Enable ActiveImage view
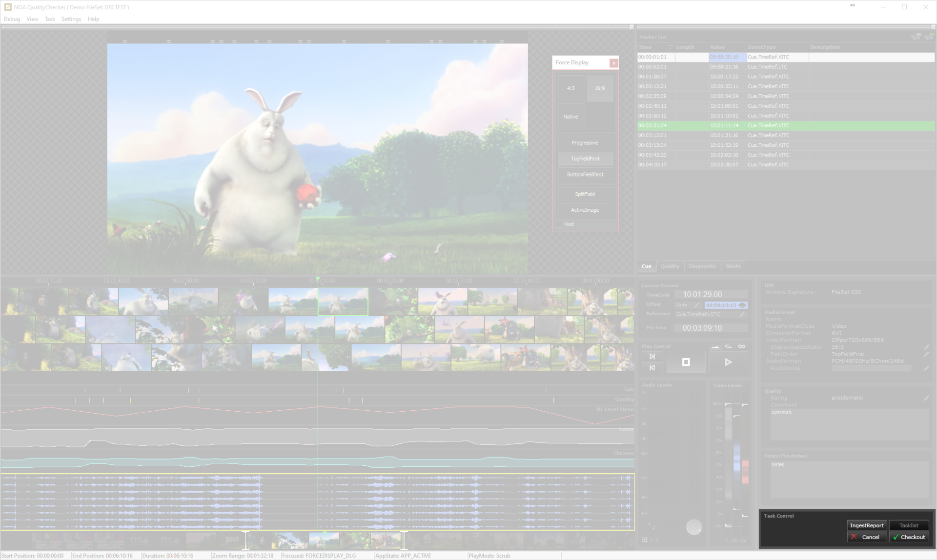937x560 pixels. tap(585, 210)
